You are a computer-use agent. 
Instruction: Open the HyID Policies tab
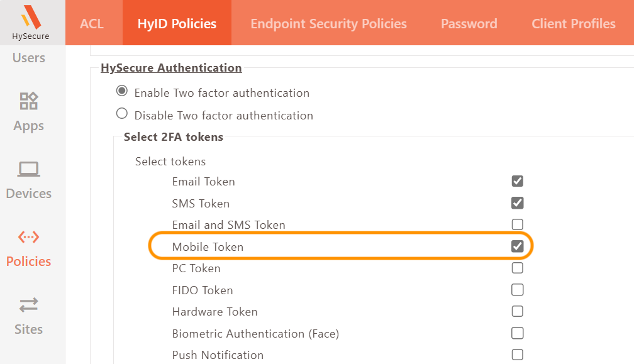point(177,24)
